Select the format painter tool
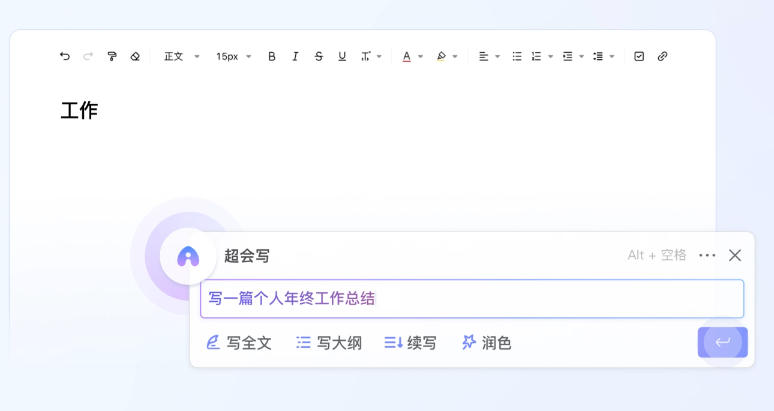774x411 pixels. [x=112, y=56]
